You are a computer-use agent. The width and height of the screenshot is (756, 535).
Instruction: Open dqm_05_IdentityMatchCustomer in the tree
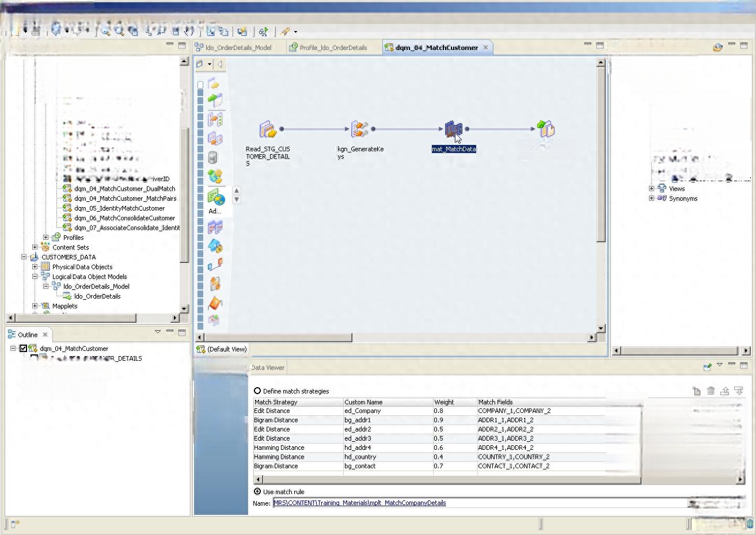point(119,208)
